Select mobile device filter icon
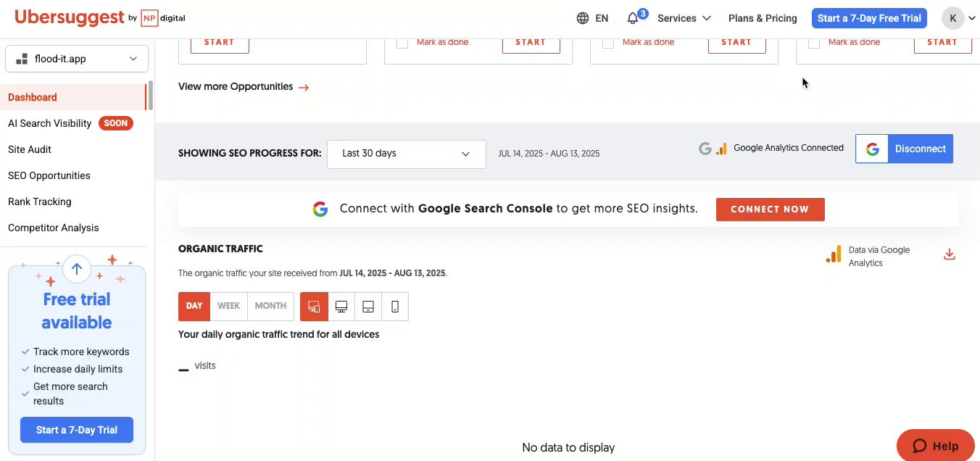980x461 pixels. pyautogui.click(x=395, y=307)
